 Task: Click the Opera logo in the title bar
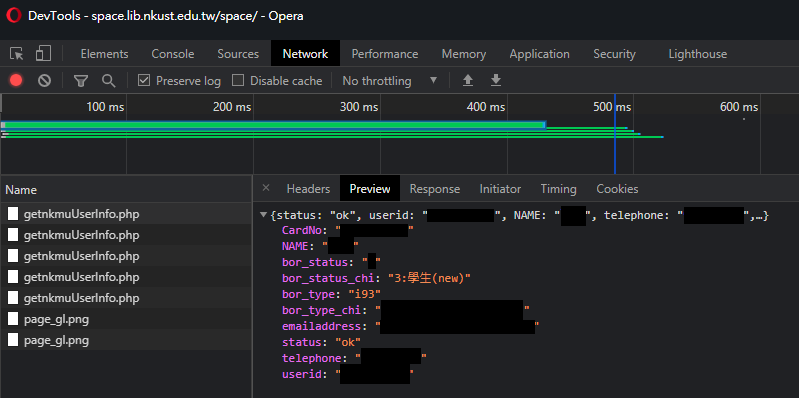click(14, 15)
